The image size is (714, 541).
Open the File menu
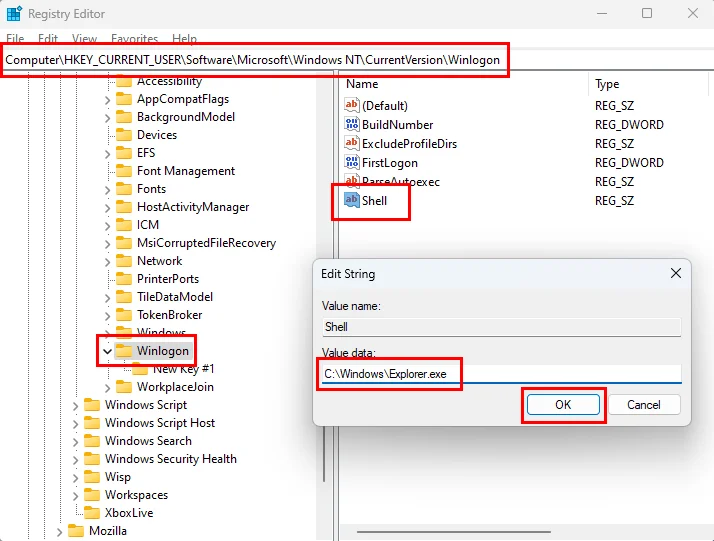[15, 39]
